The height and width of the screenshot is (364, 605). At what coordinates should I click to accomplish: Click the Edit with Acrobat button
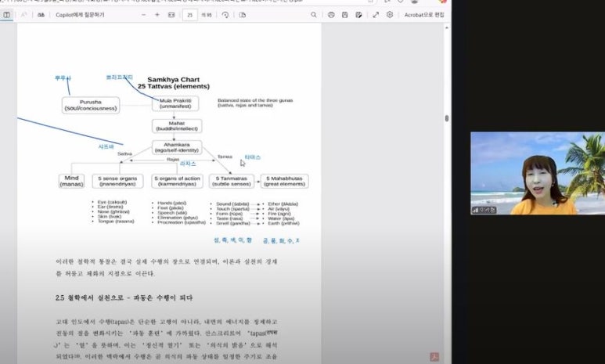(423, 15)
